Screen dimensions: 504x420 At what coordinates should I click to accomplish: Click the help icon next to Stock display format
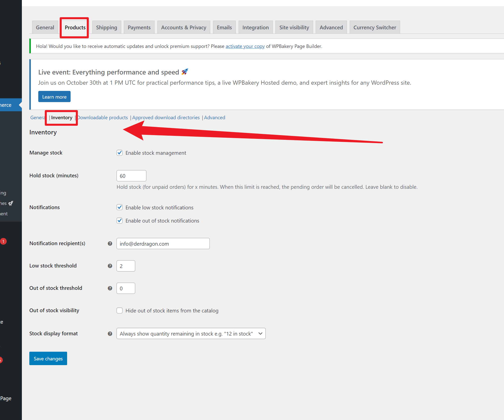(x=110, y=334)
